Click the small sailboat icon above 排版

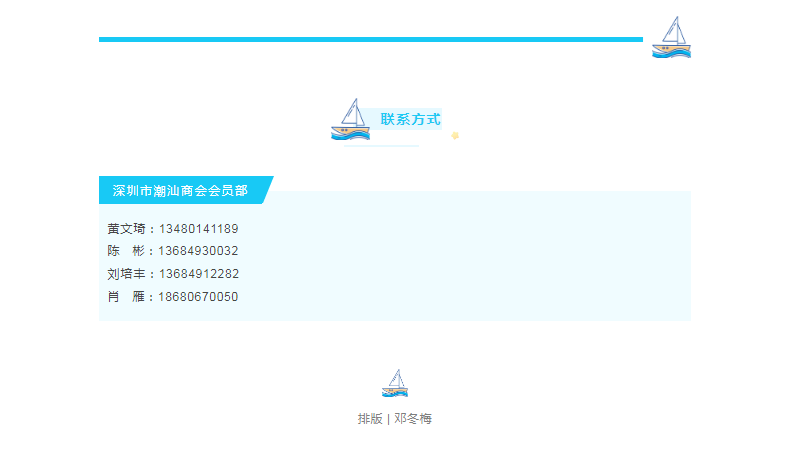click(x=396, y=383)
